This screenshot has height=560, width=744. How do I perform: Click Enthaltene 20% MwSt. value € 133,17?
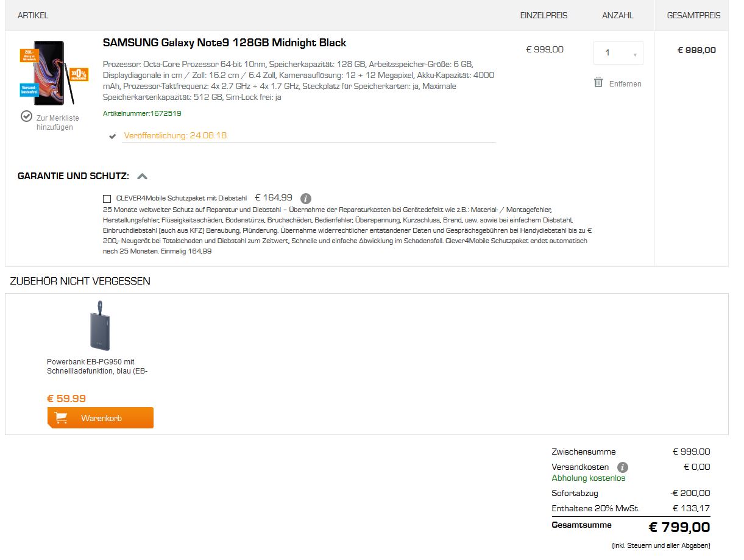click(691, 508)
